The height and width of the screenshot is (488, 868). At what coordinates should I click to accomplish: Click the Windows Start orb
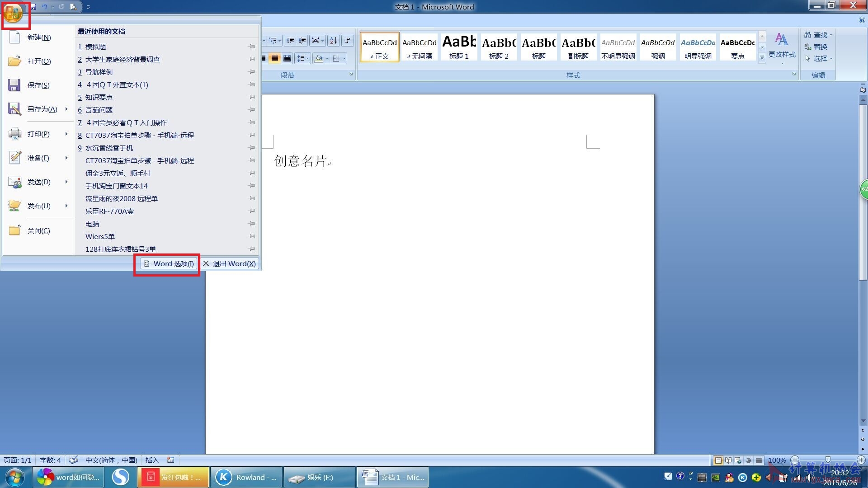[15, 477]
